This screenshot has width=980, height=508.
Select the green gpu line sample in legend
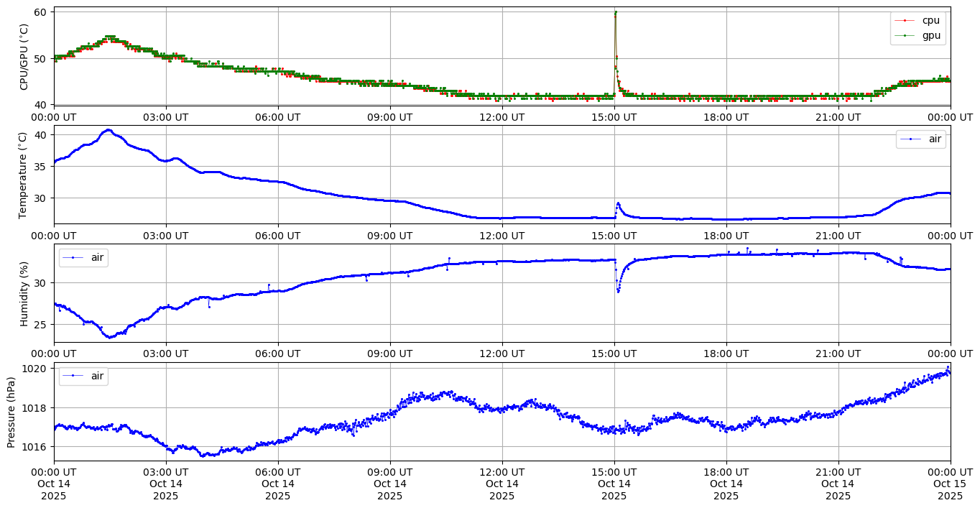coord(905,35)
